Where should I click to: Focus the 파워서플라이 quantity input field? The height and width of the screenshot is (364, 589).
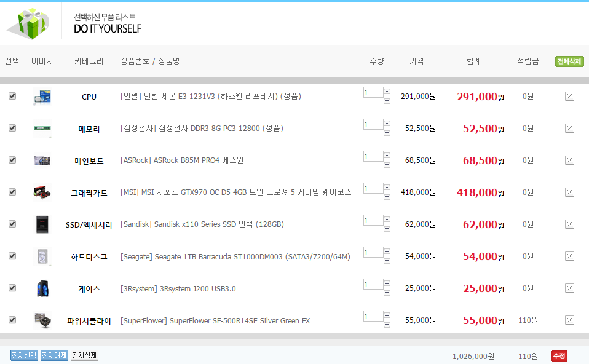point(373,316)
